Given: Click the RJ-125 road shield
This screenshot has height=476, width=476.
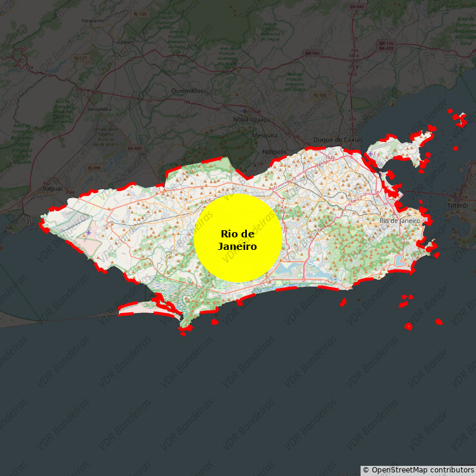Looking at the screenshot, I should pyautogui.click(x=140, y=14).
